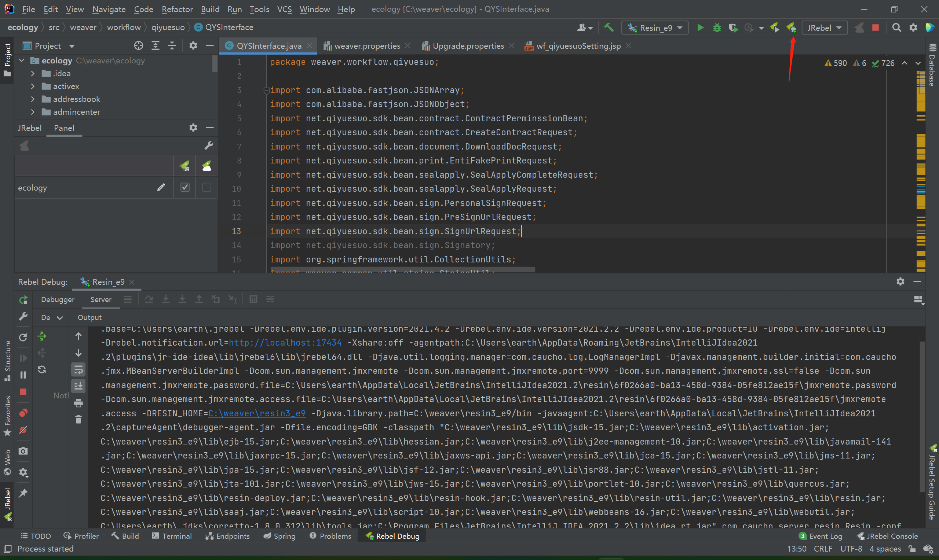
Task: Pause program in debug sidebar
Action: 23,375
